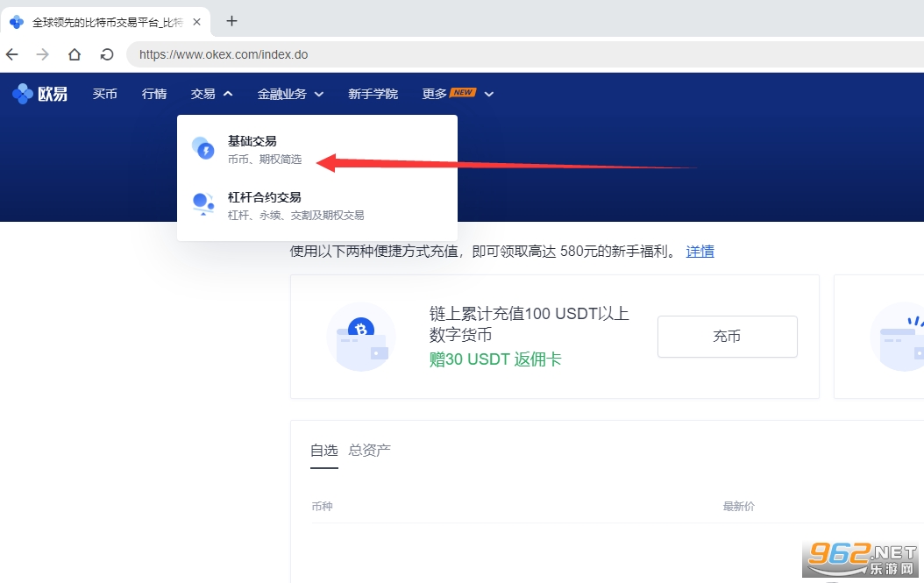Click the 币币、期权简选 subtitle
The image size is (924, 583).
click(x=265, y=160)
